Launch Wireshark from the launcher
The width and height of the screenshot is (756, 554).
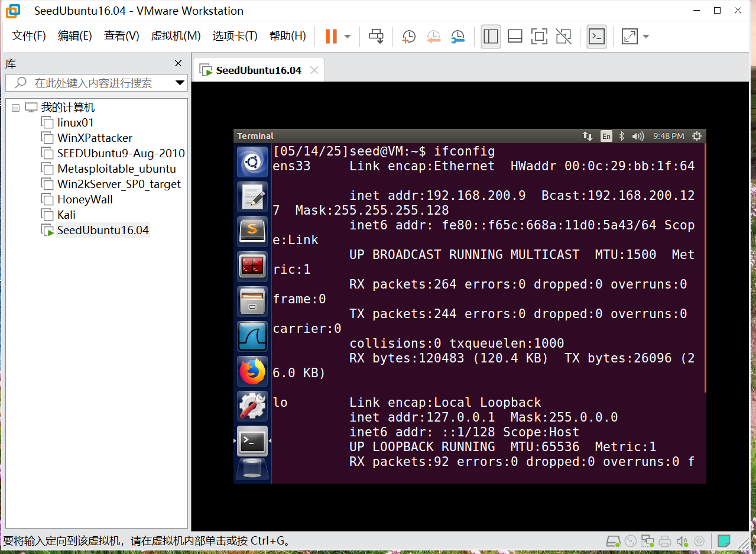pos(252,336)
